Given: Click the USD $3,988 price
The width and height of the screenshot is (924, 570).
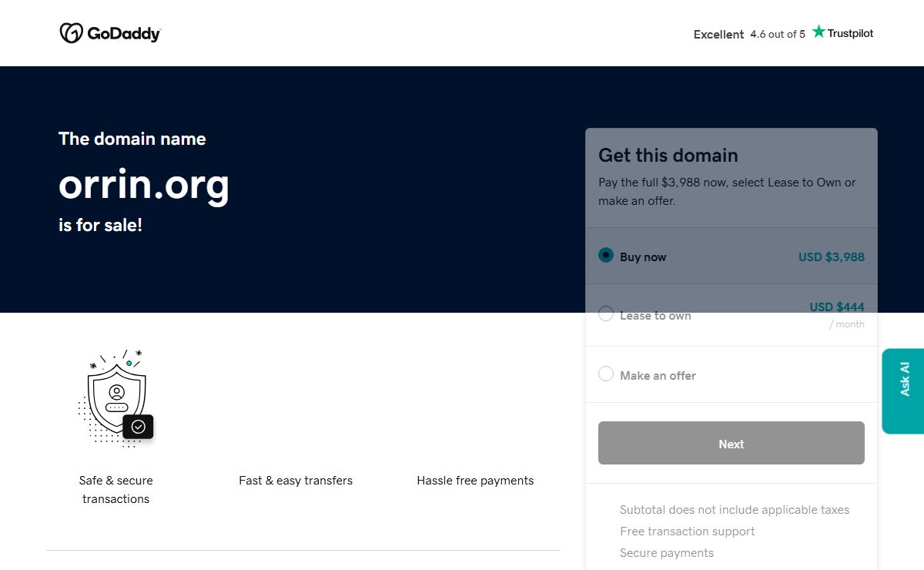Looking at the screenshot, I should click(x=832, y=257).
